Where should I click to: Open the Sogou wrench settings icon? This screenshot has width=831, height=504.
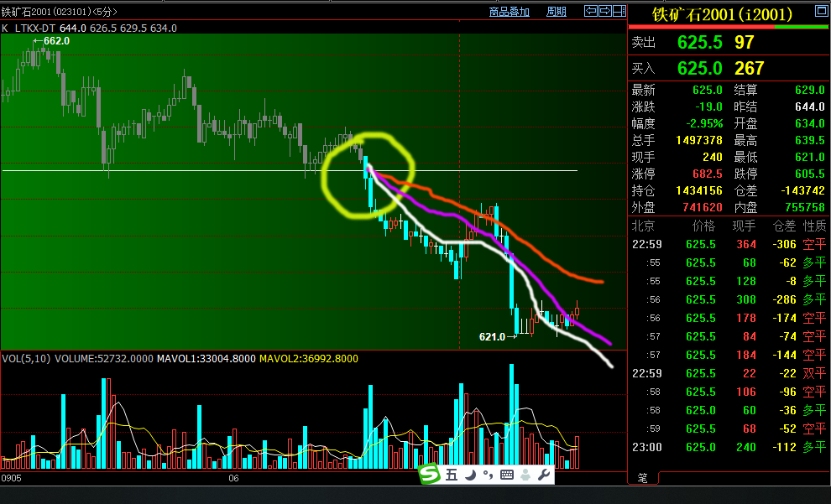pos(544,475)
